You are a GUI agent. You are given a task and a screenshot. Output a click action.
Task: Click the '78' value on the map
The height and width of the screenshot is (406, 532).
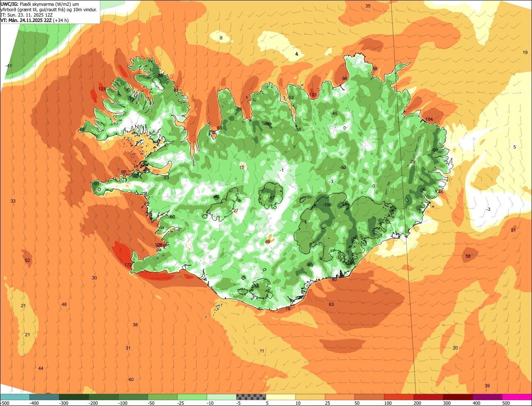288,308
